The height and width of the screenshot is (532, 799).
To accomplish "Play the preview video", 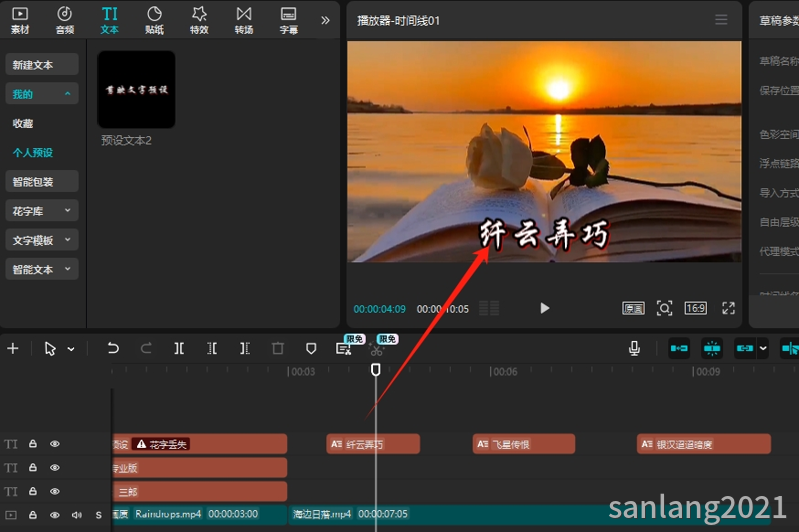I will click(x=544, y=308).
